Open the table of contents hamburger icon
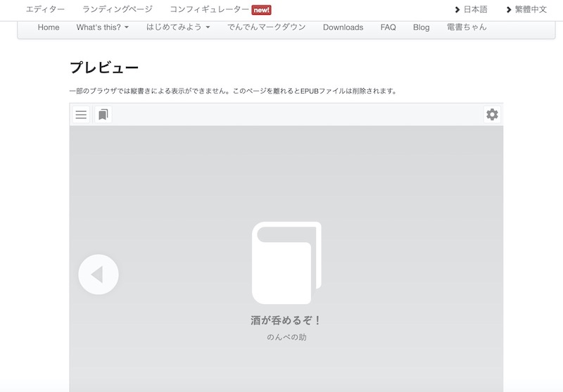Screen dimensions: 563x392 pos(81,115)
